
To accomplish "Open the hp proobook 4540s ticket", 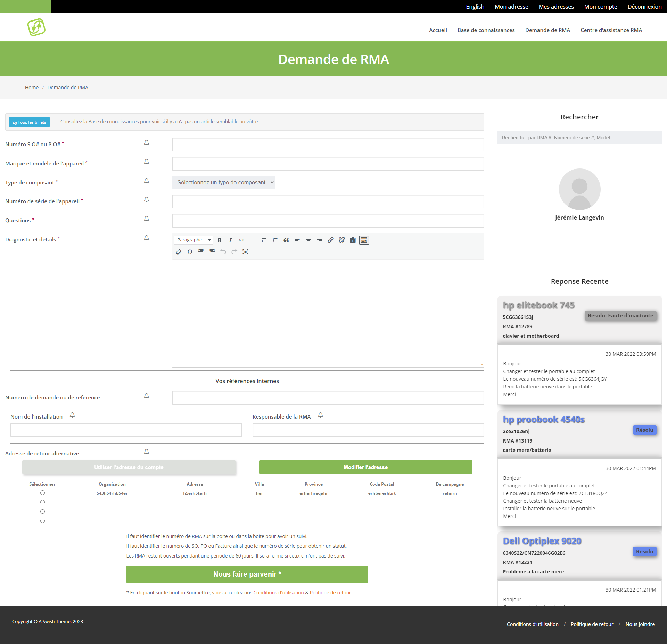I will pos(544,420).
